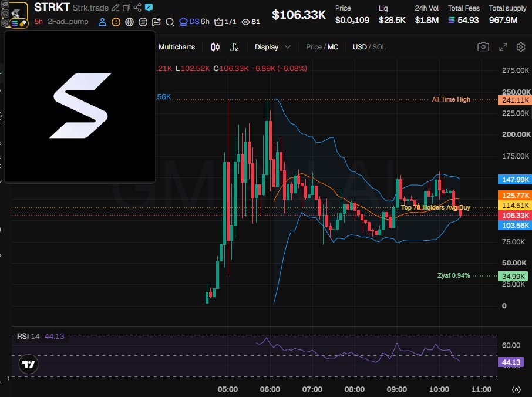Click the 114.51K yellow price tag

pos(515,206)
